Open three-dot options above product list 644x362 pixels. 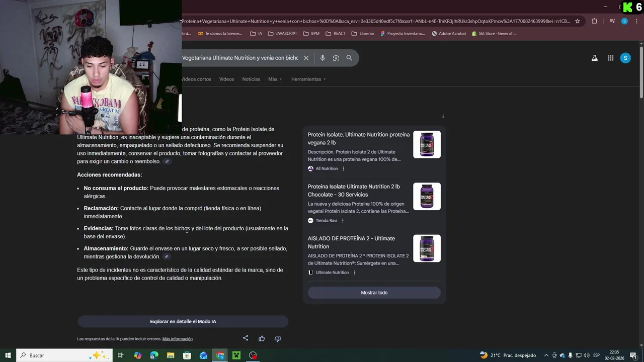pos(443,116)
